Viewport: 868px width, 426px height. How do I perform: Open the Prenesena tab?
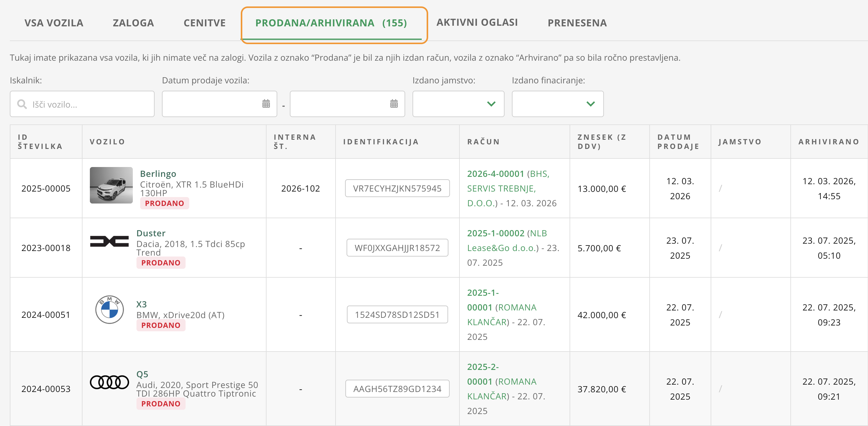(x=577, y=23)
